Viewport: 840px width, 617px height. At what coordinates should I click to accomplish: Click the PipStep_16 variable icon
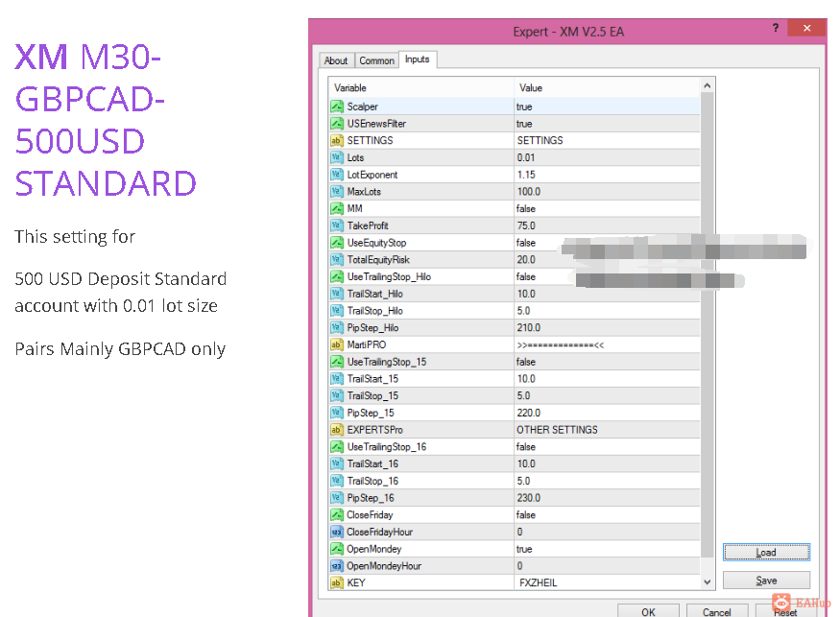point(336,498)
